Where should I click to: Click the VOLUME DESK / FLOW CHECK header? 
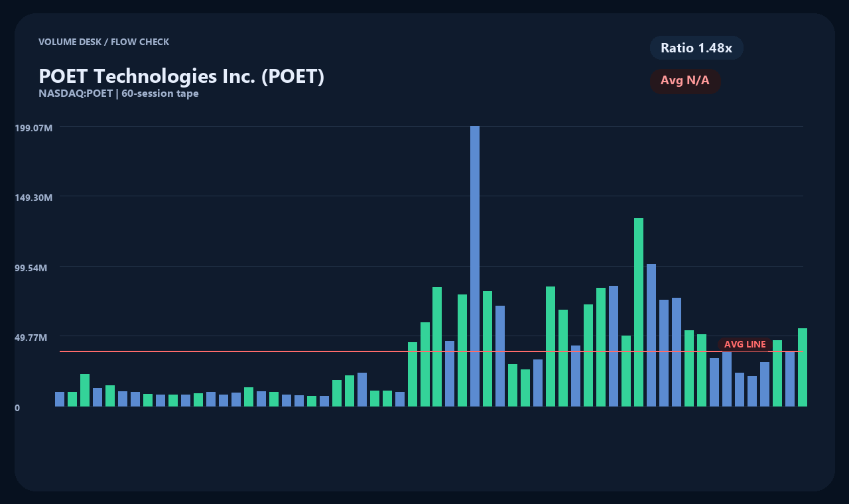point(104,42)
